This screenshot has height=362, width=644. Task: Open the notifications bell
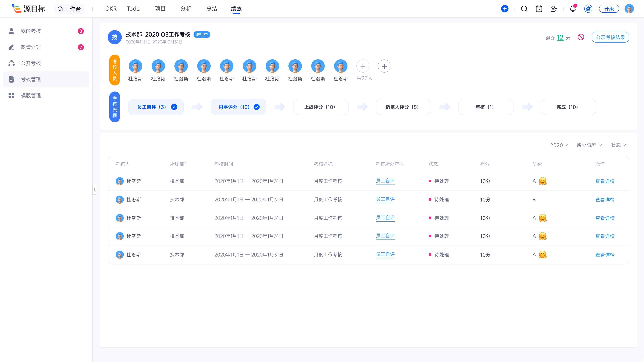[x=573, y=9]
